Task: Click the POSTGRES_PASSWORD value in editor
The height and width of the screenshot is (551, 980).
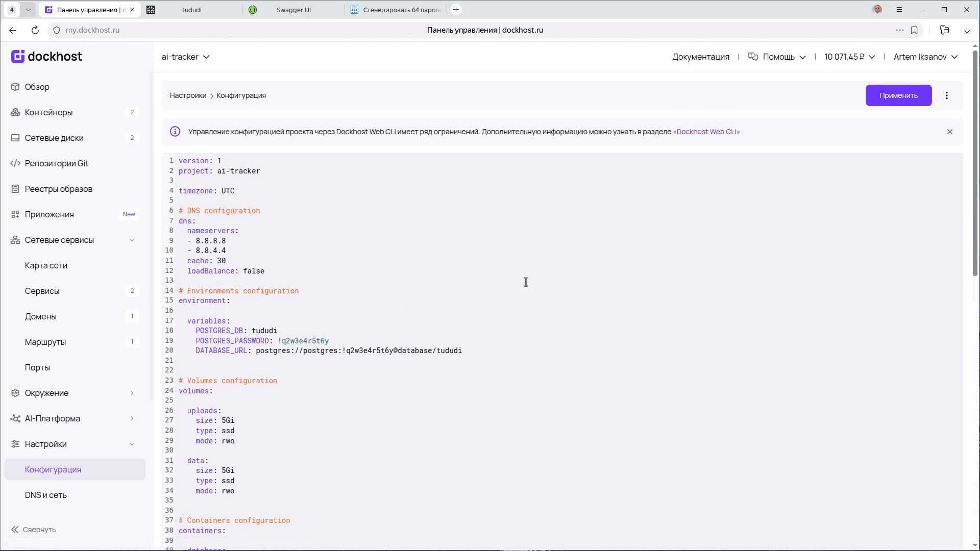Action: pos(303,341)
